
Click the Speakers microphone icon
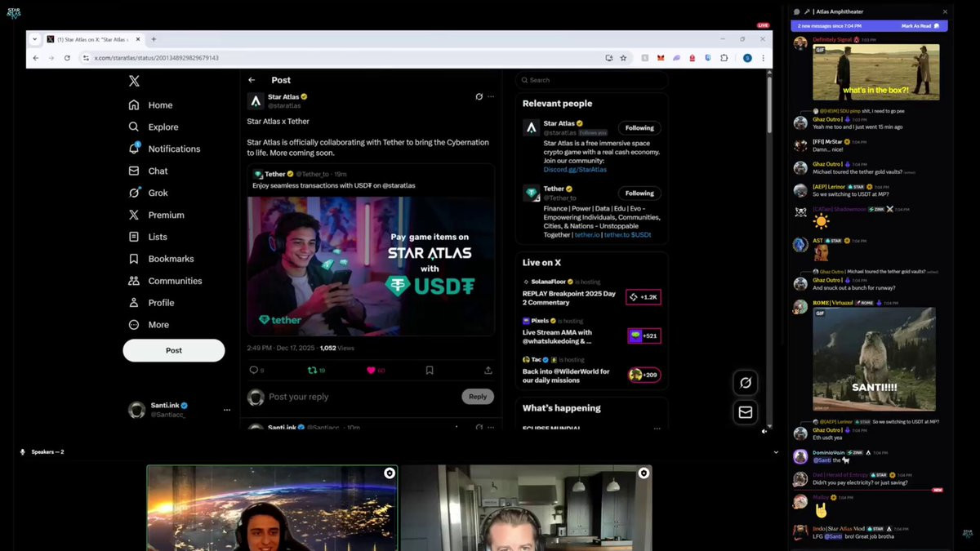pos(22,451)
